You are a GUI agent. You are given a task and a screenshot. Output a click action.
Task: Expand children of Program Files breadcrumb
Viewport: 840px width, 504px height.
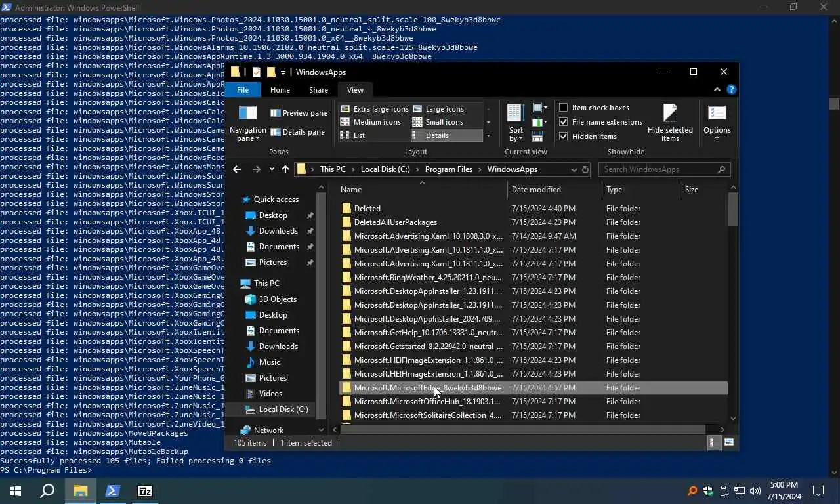(x=480, y=169)
